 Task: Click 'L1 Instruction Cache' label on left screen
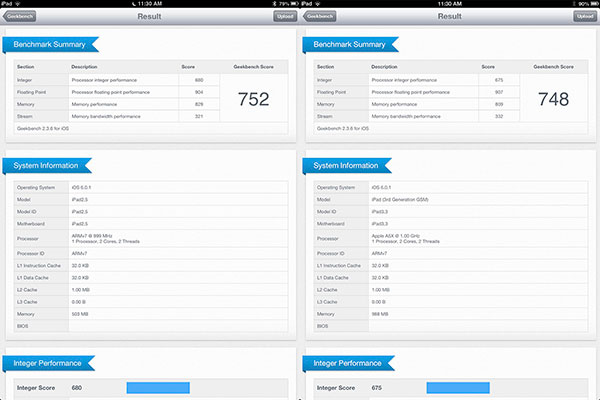point(39,266)
